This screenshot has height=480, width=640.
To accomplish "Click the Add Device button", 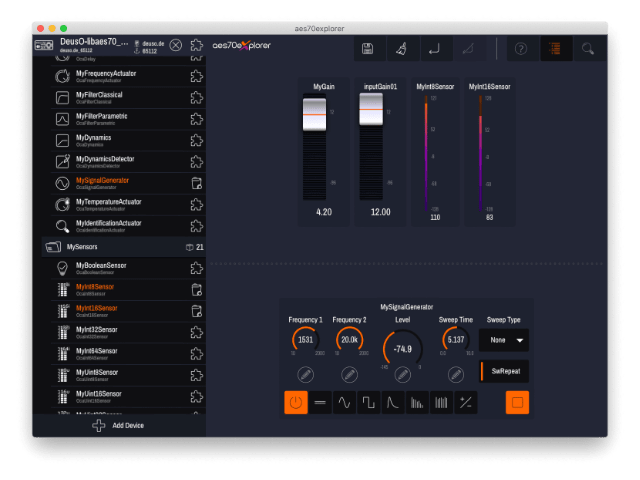I will (120, 425).
